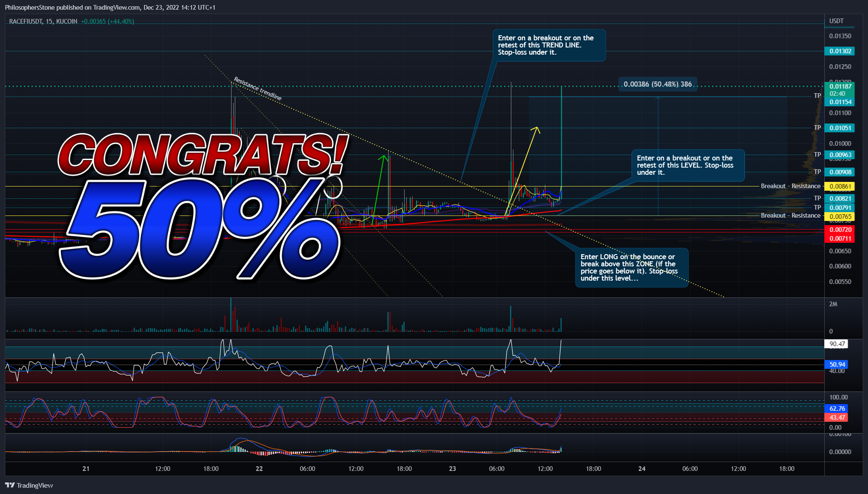Click the 'Enter on a breakout... TREND LINE' note
Viewport: 868px width, 494px height.
pos(549,45)
